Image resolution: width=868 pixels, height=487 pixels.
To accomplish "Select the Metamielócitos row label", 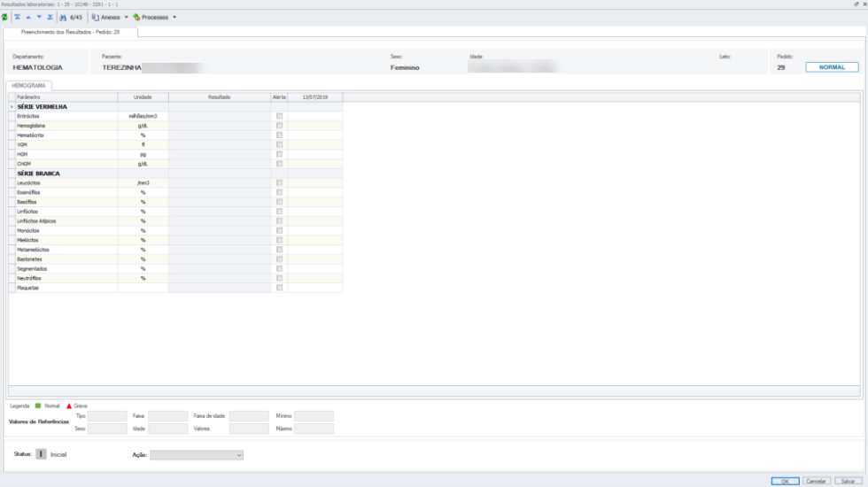I will 34,250.
